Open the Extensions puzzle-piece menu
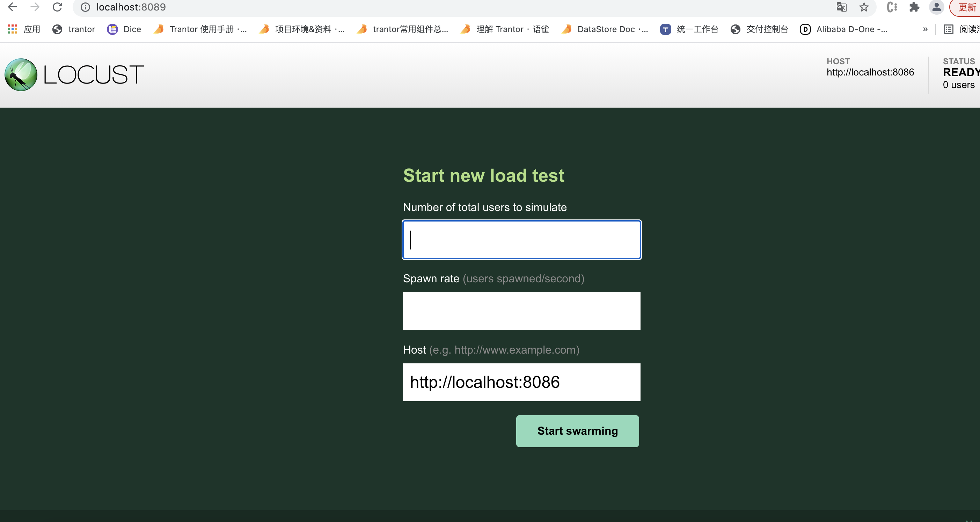The image size is (980, 522). [x=914, y=7]
